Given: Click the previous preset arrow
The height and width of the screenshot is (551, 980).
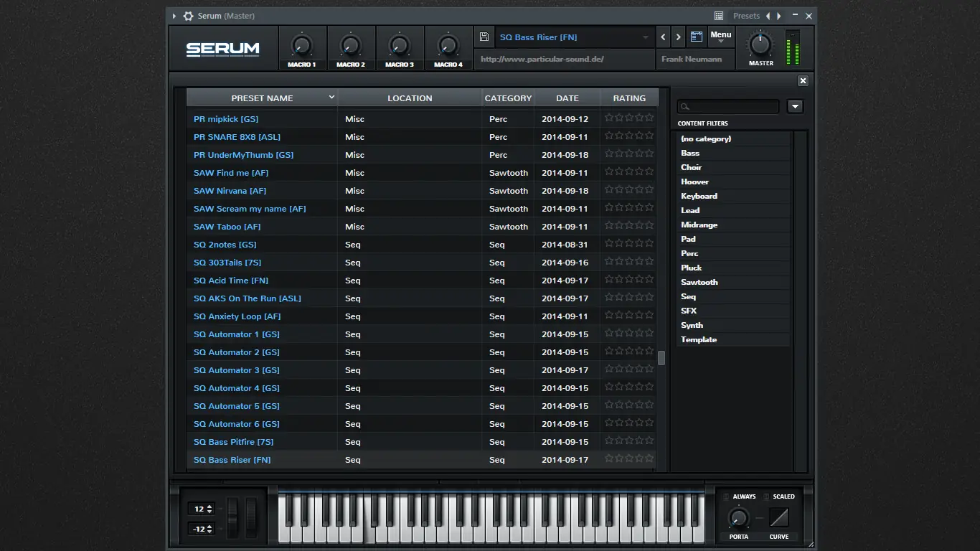Looking at the screenshot, I should point(663,37).
